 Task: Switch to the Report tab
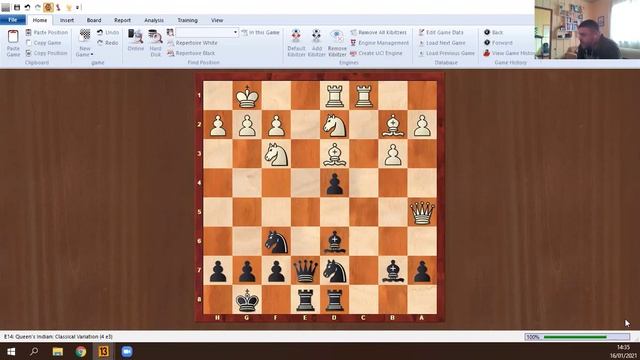click(x=122, y=20)
